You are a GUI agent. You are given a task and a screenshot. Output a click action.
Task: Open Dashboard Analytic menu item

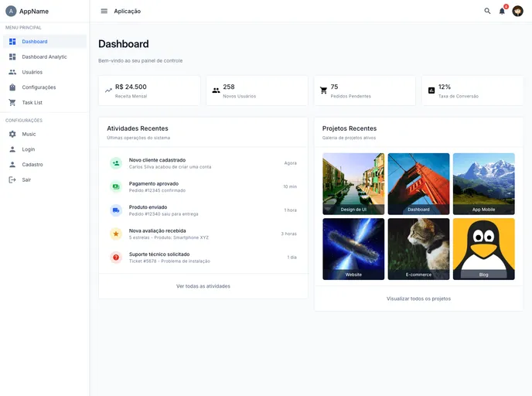click(x=45, y=56)
